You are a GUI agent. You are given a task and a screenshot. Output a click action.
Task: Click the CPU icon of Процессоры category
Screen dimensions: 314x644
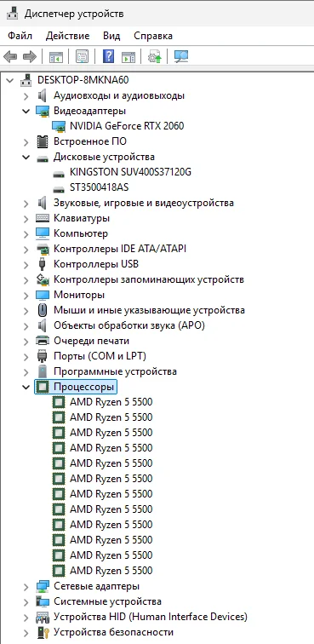point(43,387)
